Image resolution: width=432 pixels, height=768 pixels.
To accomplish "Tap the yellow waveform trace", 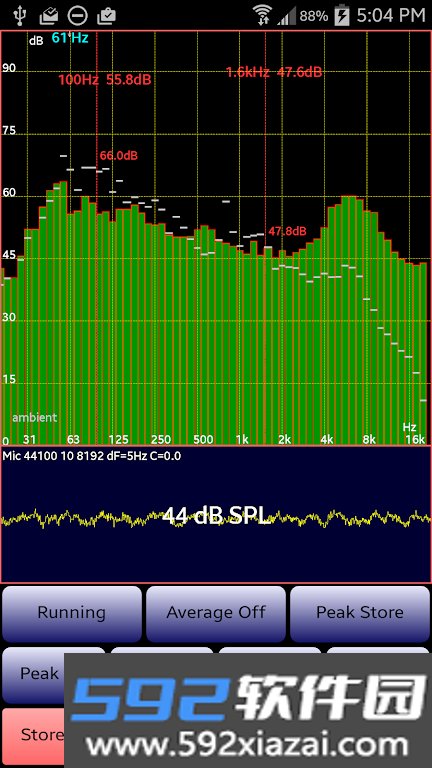I will tap(216, 518).
